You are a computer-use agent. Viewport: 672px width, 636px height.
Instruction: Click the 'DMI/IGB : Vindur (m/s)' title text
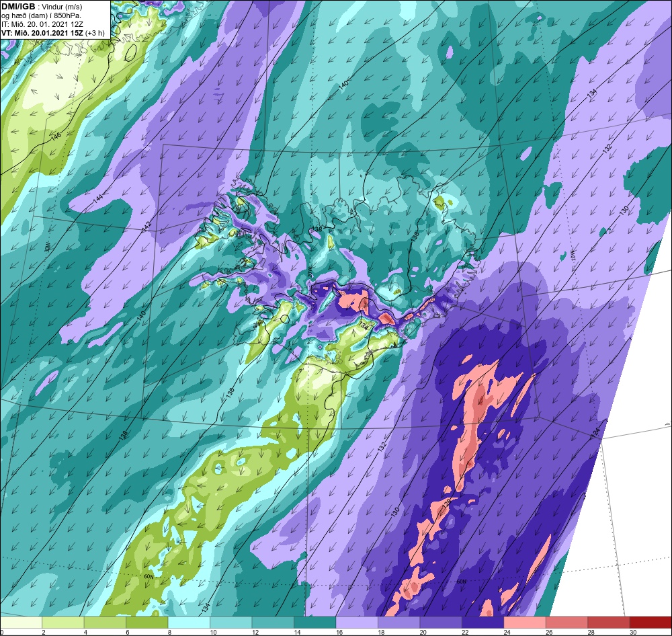click(42, 7)
